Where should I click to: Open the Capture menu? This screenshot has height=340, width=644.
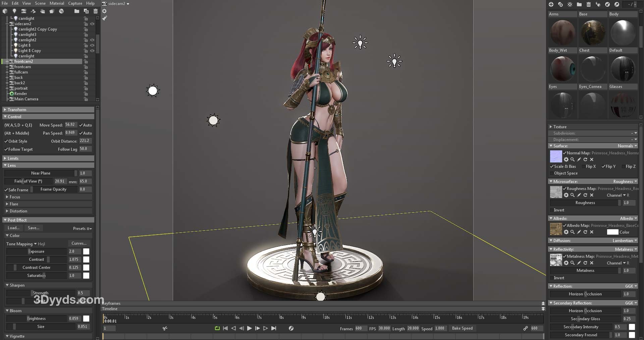75,3
